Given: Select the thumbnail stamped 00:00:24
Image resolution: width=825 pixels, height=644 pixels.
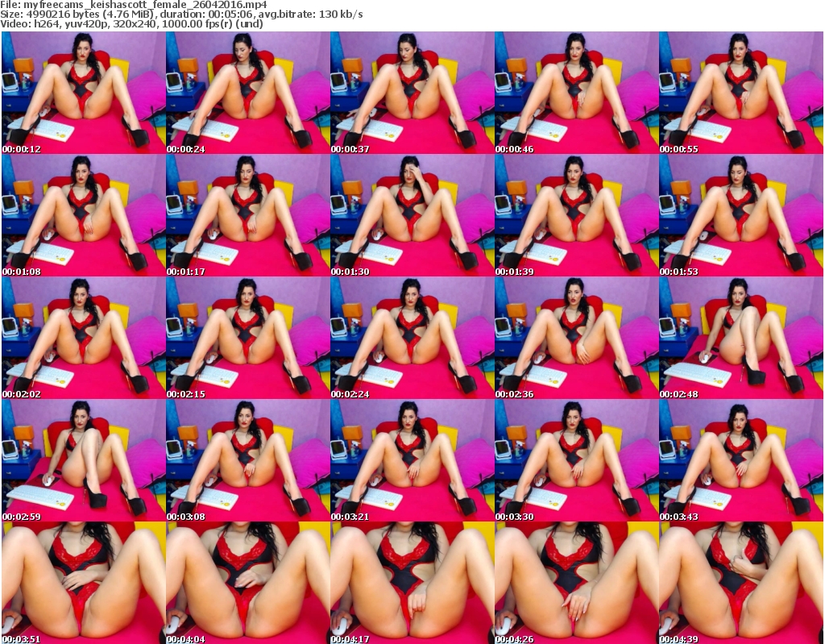Looking at the screenshot, I should [248, 93].
